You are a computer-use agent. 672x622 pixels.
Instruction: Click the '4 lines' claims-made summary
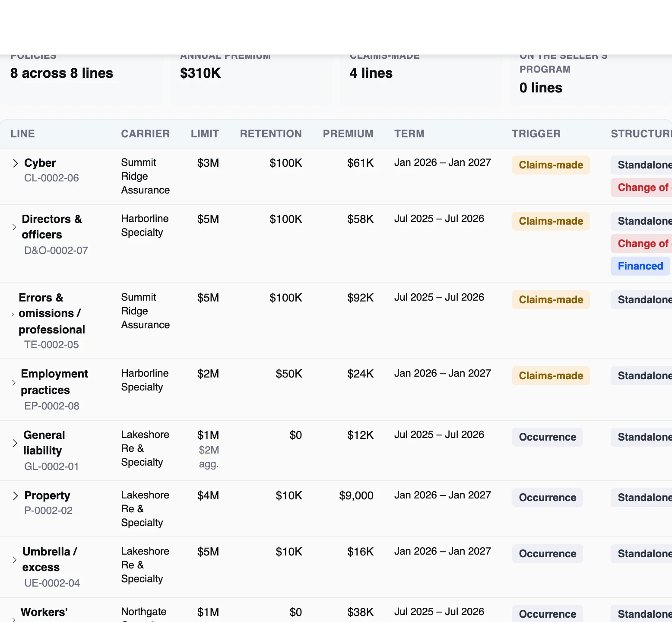point(371,73)
